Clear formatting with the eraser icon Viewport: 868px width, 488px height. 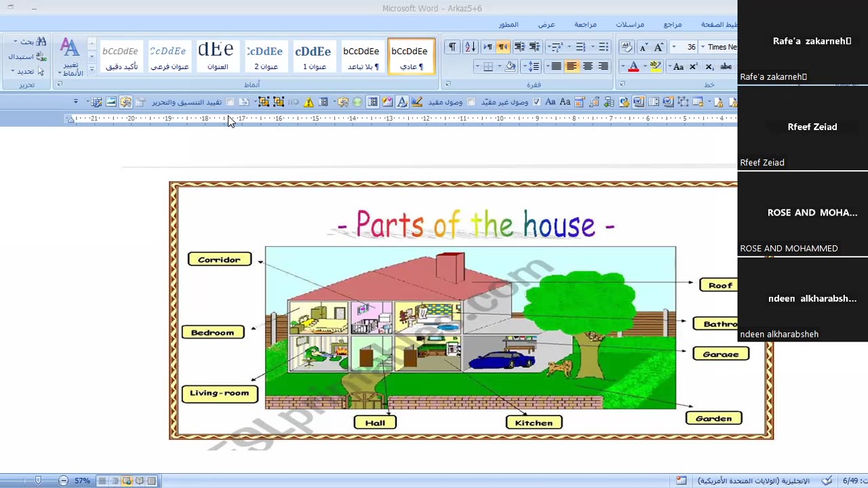pos(627,47)
